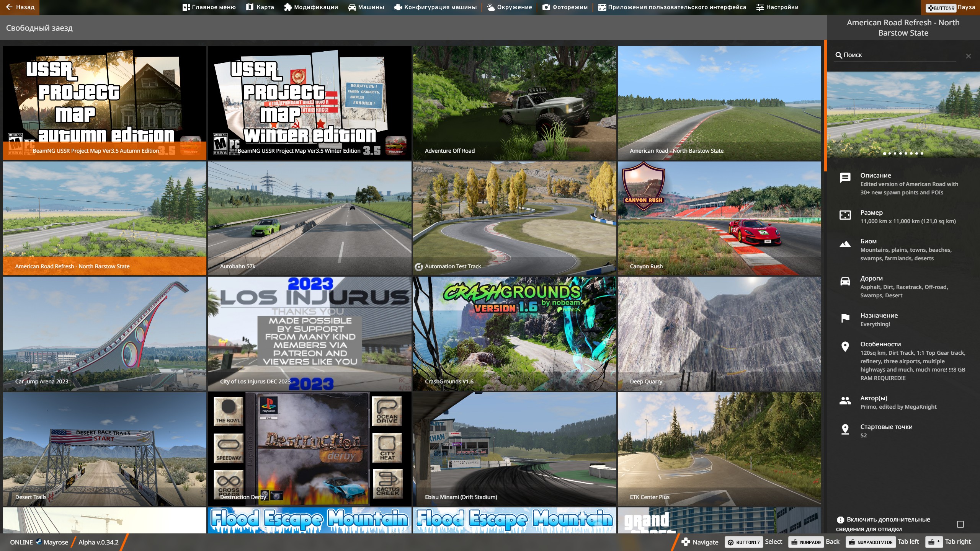This screenshot has height=551, width=980.
Task: Click the Фоторежим camera icon
Action: coord(546,7)
